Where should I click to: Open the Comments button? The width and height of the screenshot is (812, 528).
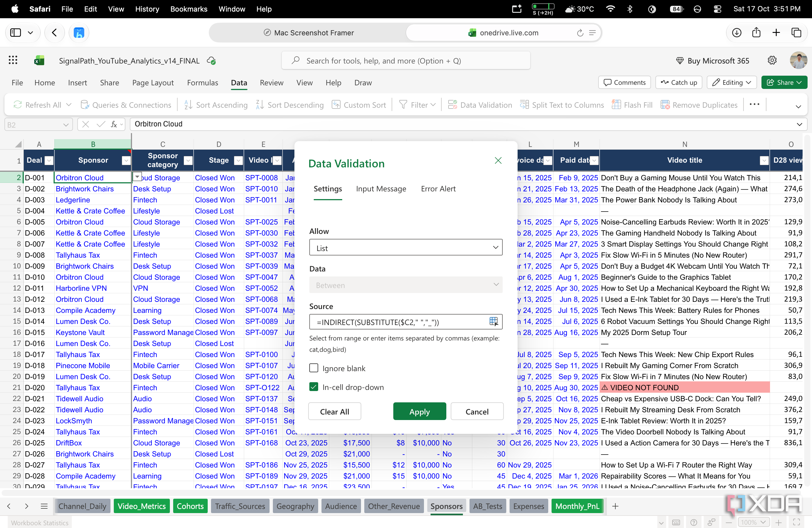624,83
